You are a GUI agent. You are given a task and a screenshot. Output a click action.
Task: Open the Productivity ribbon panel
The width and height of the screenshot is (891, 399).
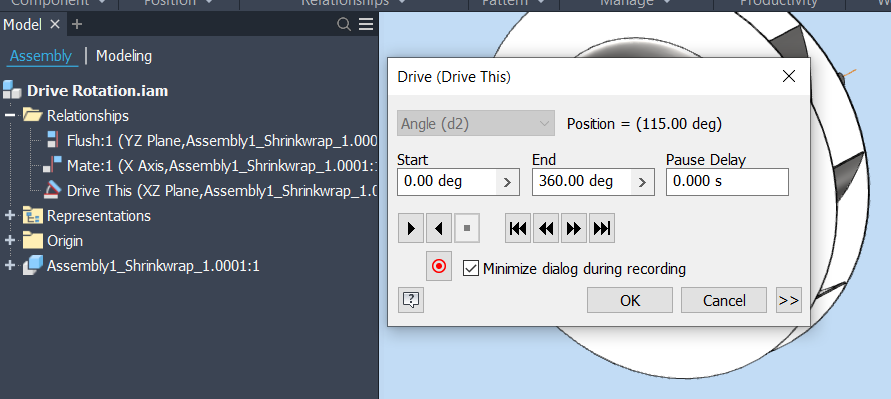[778, 3]
